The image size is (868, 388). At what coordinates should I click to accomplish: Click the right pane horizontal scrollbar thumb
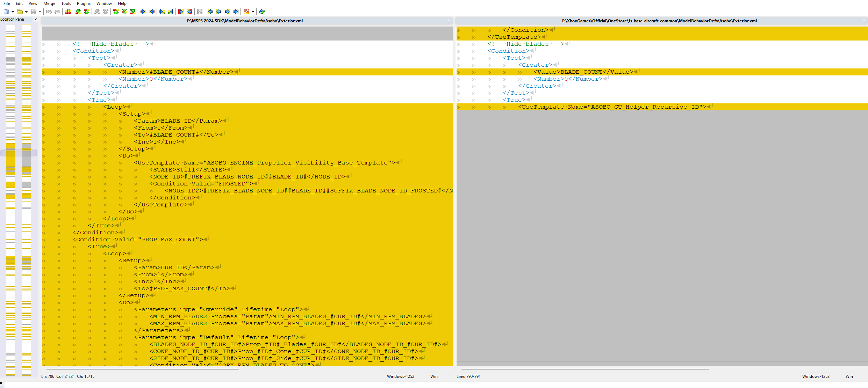[585, 369]
